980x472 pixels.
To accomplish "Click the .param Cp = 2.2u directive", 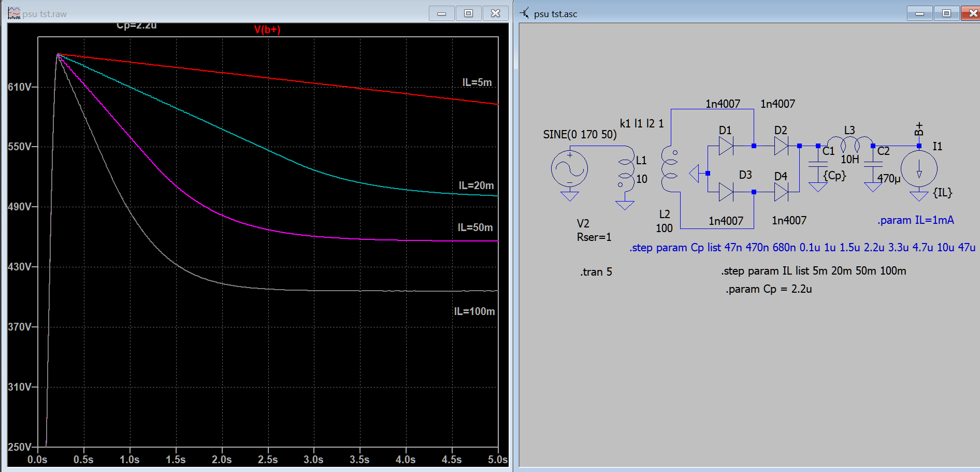I will [769, 289].
